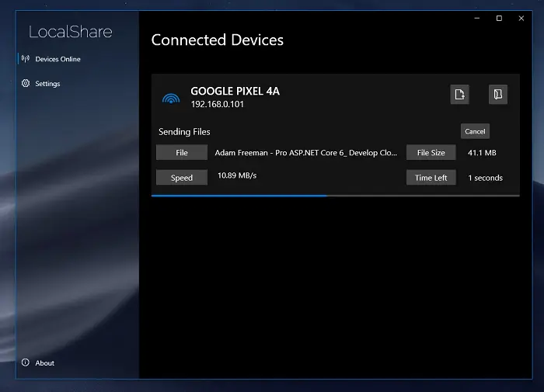Open the Devices Online section
The width and height of the screenshot is (544, 392).
click(x=58, y=59)
